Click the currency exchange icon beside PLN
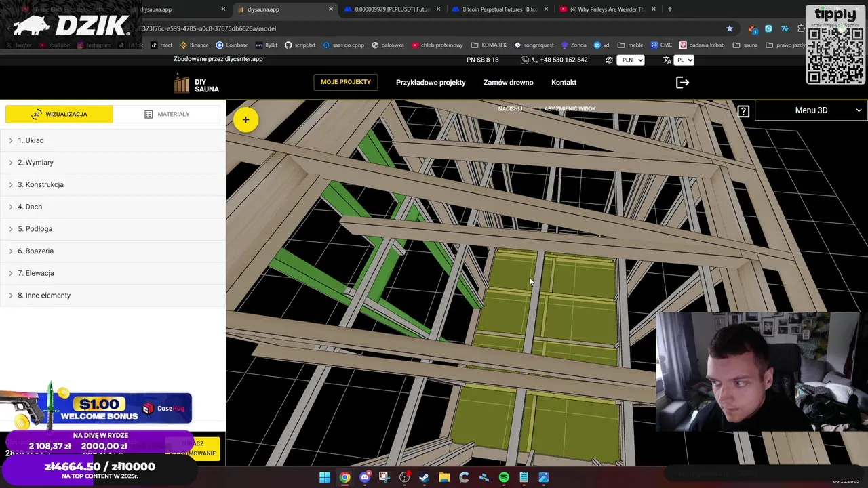The height and width of the screenshot is (488, 868). pos(609,60)
